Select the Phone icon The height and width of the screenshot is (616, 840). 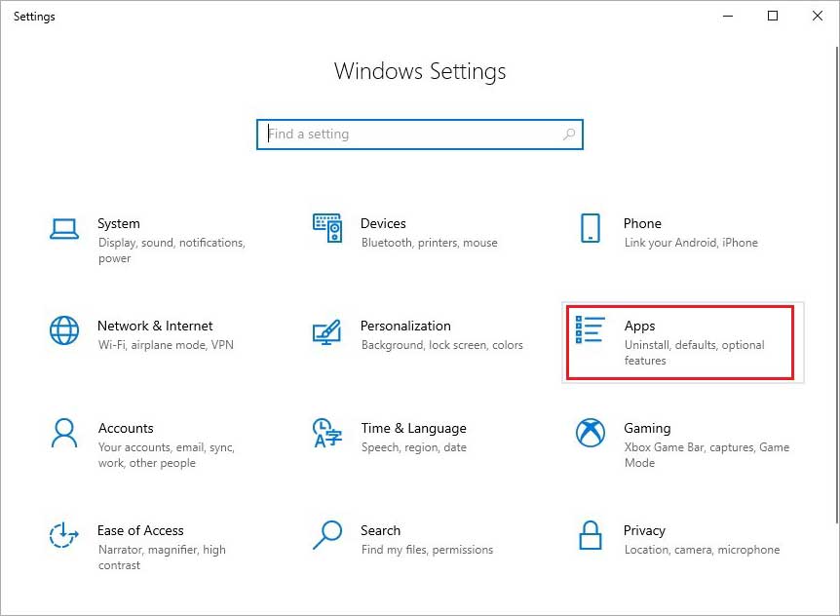coord(591,228)
